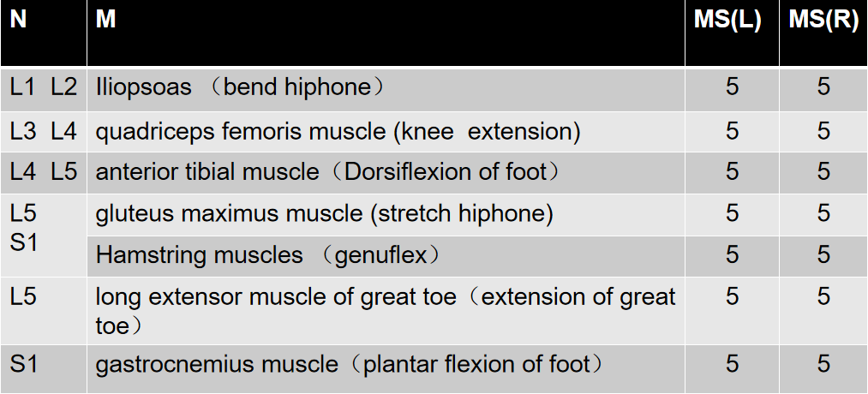Select the MS(R) column header
The width and height of the screenshot is (868, 394).
[823, 33]
